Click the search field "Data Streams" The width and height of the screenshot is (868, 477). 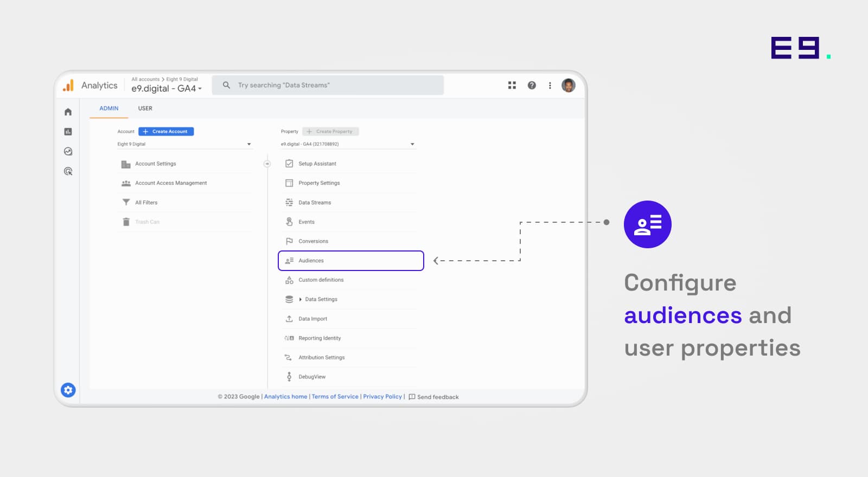point(328,85)
